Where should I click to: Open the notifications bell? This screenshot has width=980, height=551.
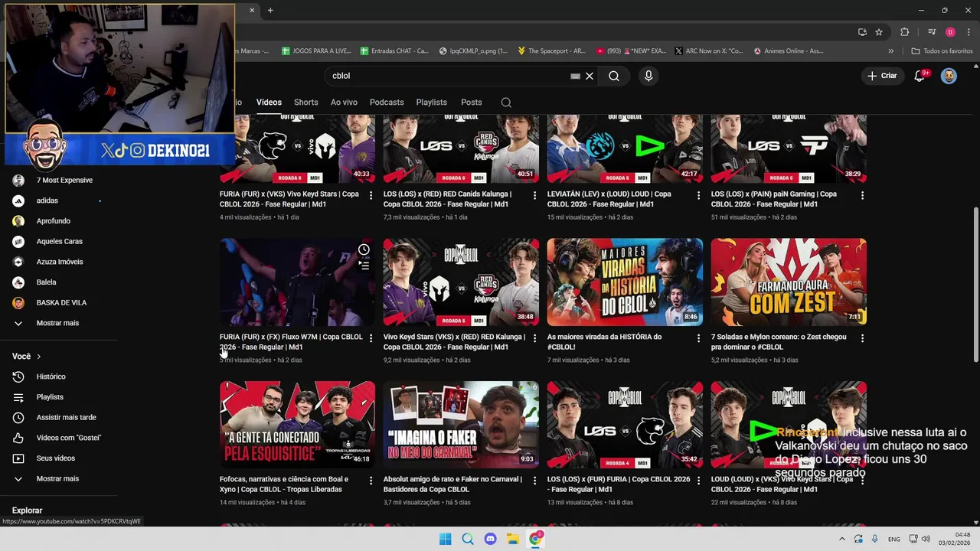[x=920, y=76]
